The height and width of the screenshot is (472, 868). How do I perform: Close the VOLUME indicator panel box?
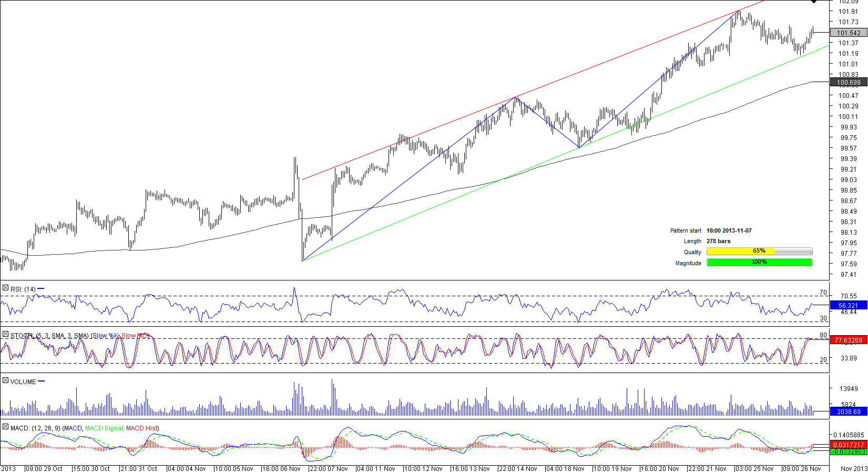(x=5, y=381)
